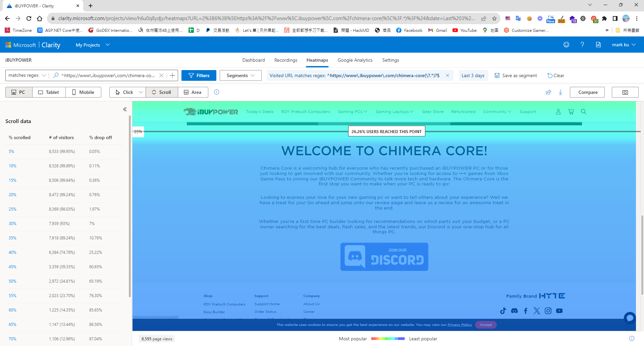Select the Area heatmap type
644x346 pixels.
pos(193,92)
